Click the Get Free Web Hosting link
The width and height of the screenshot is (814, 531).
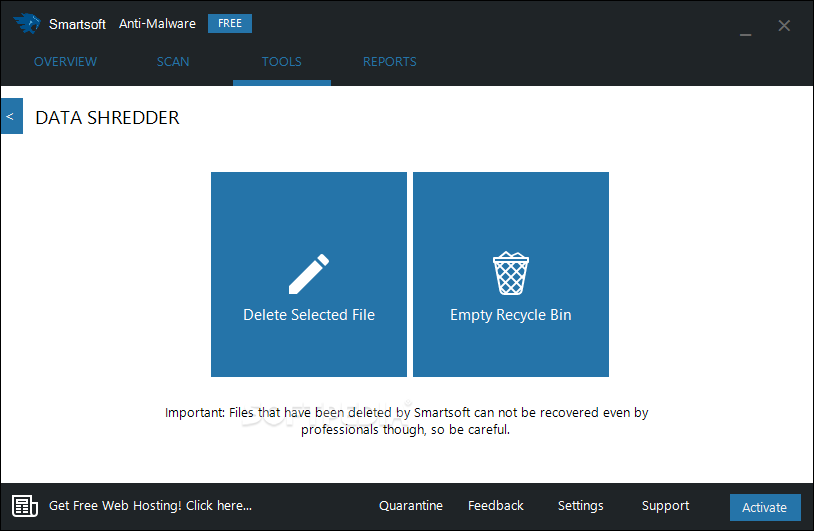(x=151, y=506)
